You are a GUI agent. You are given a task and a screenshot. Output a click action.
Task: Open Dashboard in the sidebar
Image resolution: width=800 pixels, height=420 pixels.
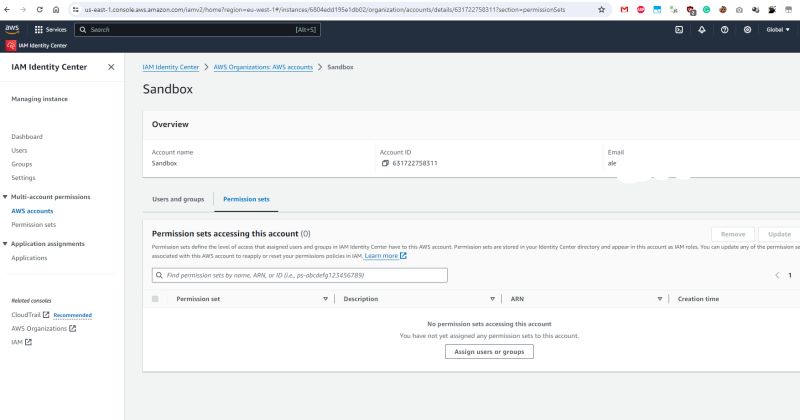[x=27, y=137]
